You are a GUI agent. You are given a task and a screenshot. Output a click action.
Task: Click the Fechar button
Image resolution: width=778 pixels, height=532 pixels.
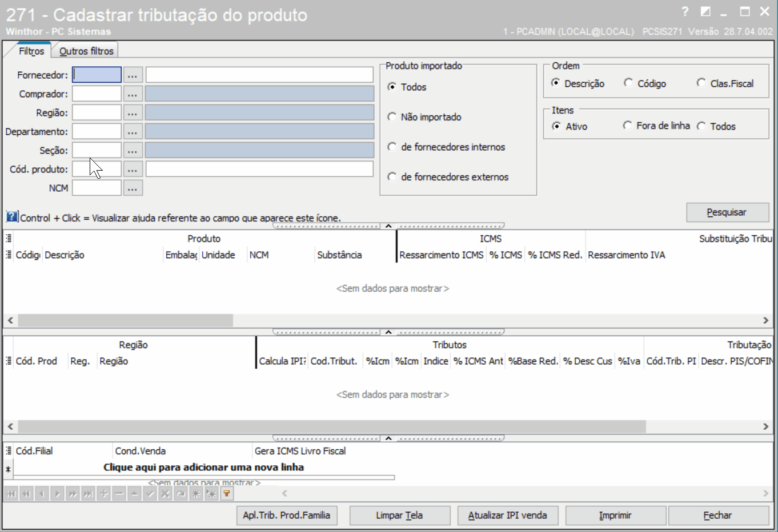pyautogui.click(x=718, y=515)
